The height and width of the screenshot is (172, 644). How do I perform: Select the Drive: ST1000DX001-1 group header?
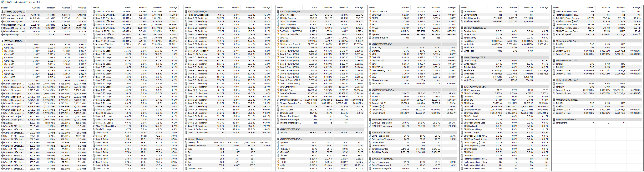[505, 28]
